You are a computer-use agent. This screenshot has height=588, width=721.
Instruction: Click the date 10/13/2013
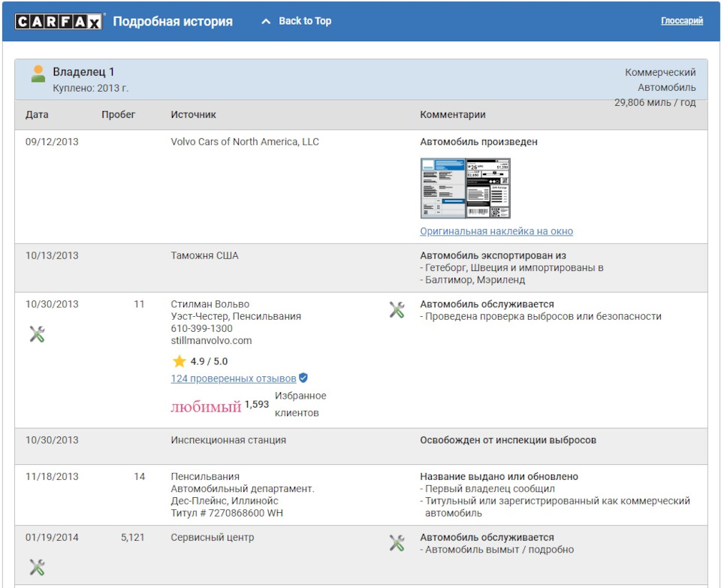tap(52, 255)
